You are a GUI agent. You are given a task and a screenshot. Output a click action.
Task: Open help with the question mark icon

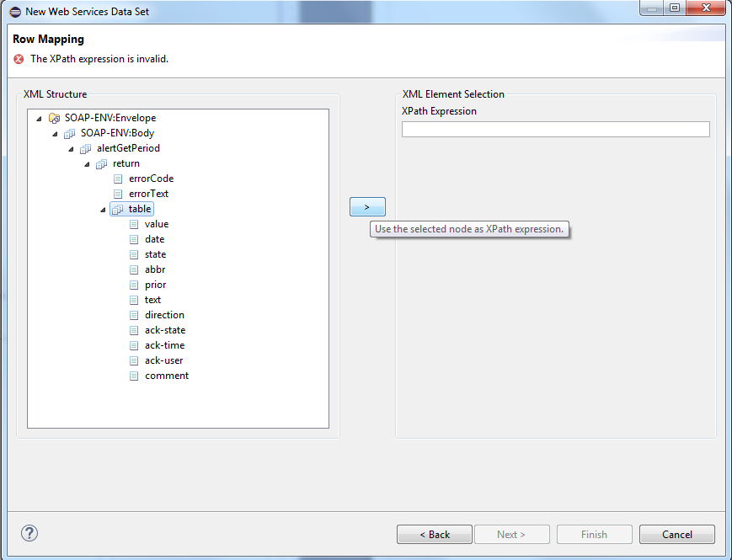click(29, 533)
